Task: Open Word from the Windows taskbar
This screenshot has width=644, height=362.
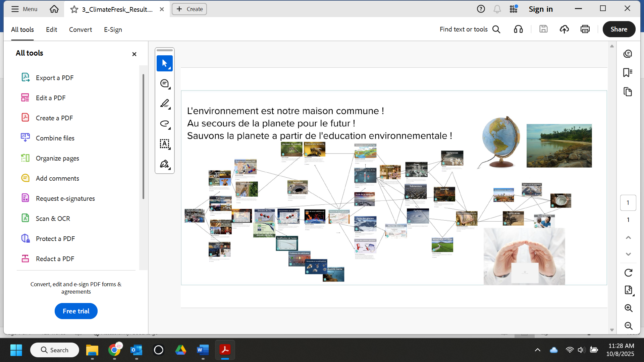Action: (203, 350)
